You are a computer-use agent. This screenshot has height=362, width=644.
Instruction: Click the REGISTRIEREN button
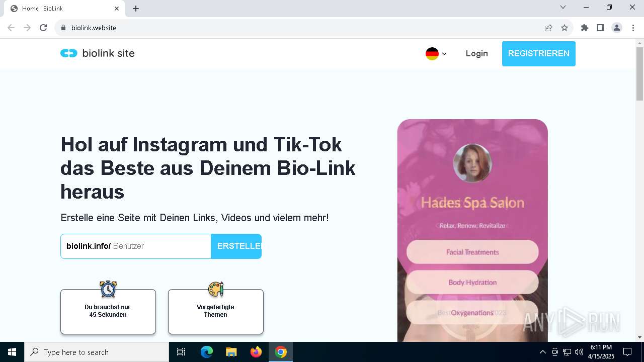click(x=538, y=54)
